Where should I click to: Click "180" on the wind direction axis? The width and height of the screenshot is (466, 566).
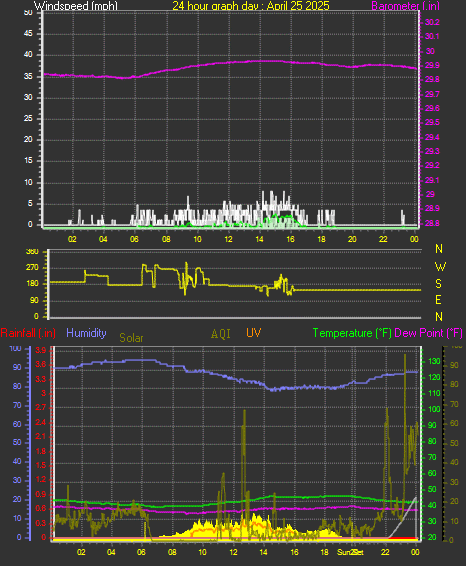pyautogui.click(x=32, y=284)
